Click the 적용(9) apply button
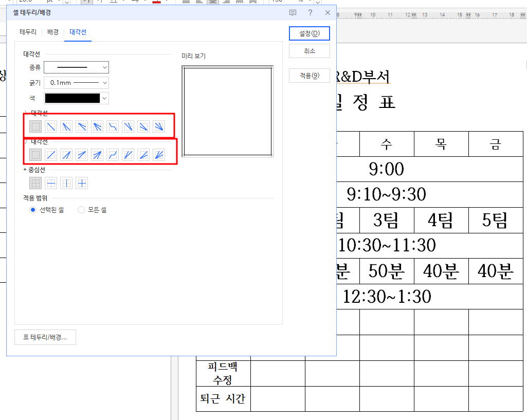This screenshot has height=420, width=527. point(309,76)
